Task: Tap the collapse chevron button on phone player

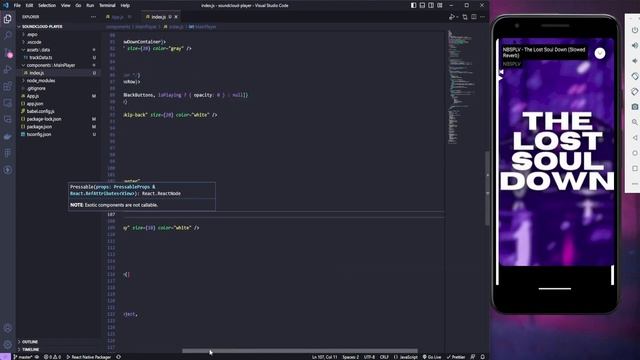Action: [x=600, y=53]
